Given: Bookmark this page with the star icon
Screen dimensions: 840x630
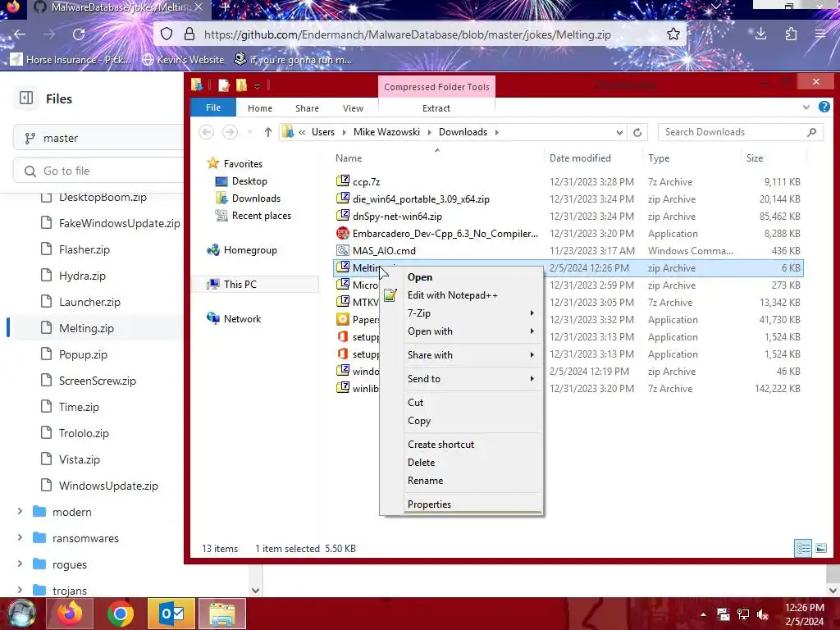Looking at the screenshot, I should pos(673,34).
